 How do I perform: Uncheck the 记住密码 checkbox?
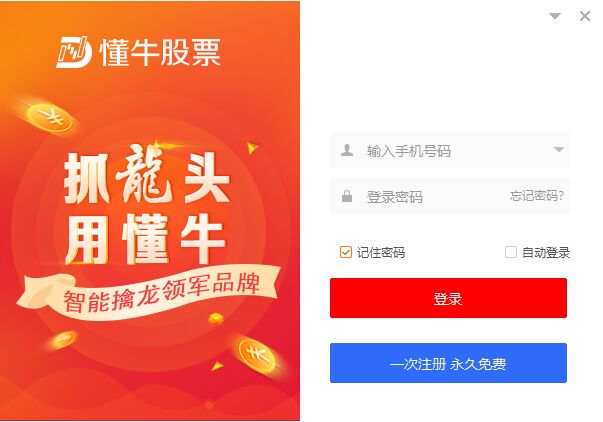[x=346, y=252]
